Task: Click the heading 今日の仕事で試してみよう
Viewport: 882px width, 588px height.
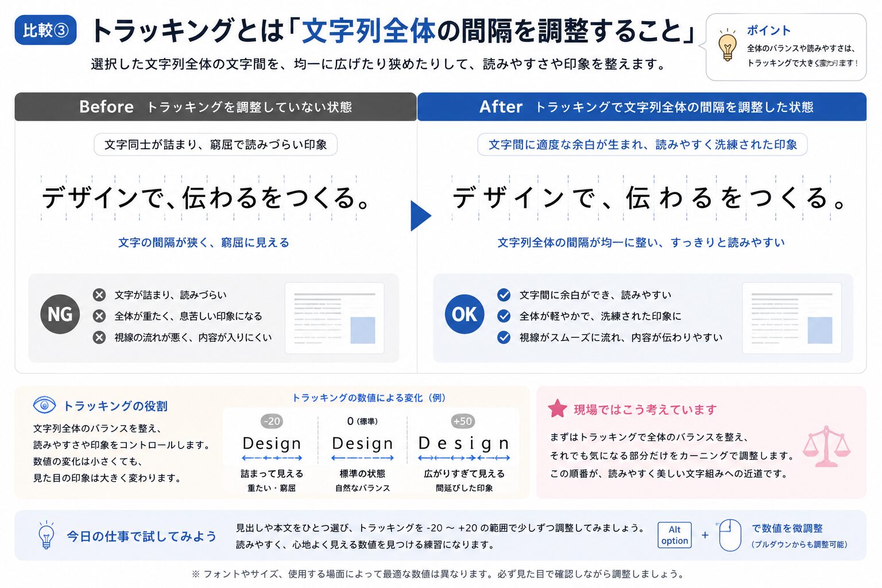Action: click(142, 536)
